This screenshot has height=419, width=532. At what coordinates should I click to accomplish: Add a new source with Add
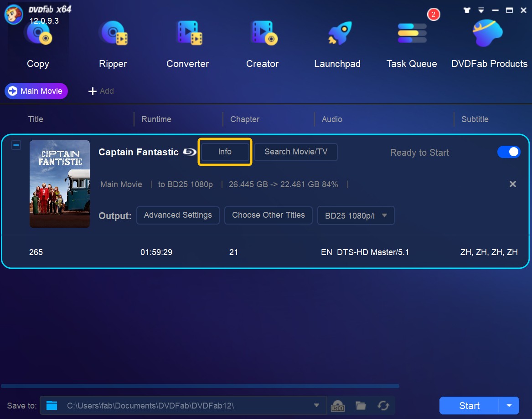coord(101,91)
